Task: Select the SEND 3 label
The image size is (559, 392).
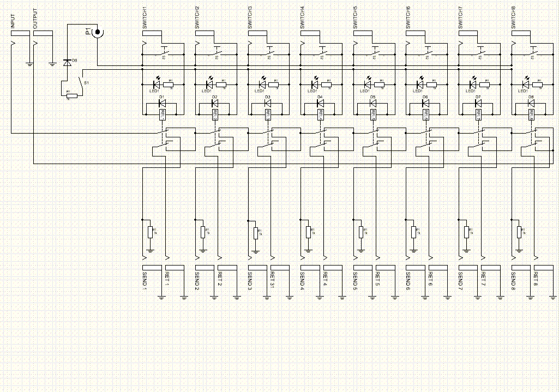Action: 250,281
